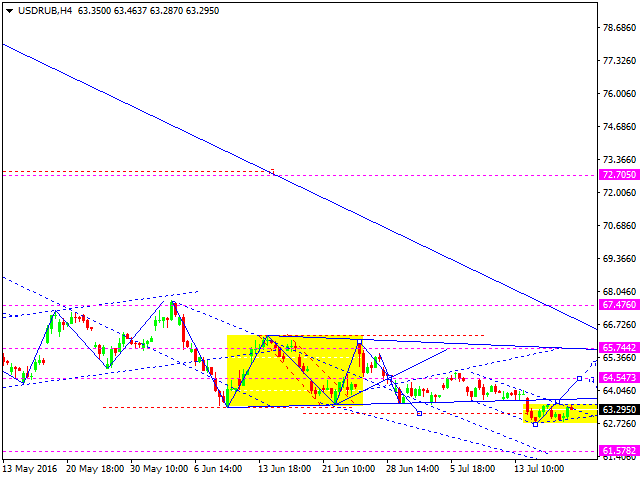The height and width of the screenshot is (480, 640).
Task: Click the 5 Jul 18:00 time label
Action: point(473,469)
